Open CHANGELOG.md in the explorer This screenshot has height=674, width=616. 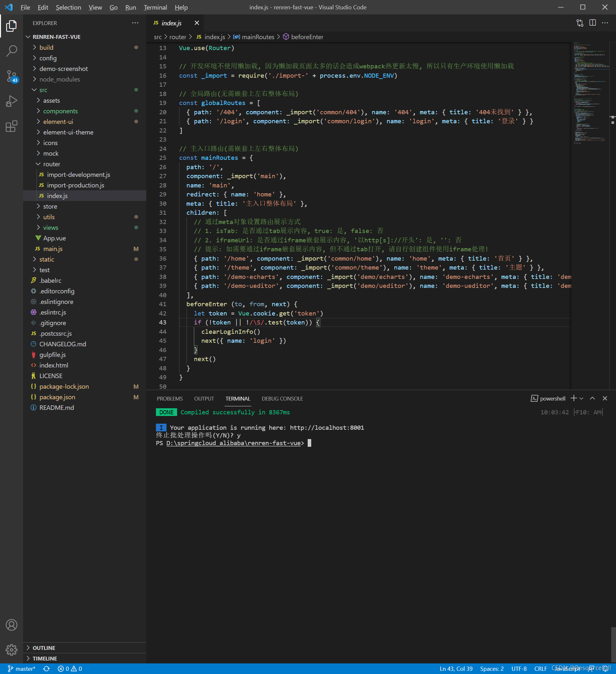pos(85,344)
